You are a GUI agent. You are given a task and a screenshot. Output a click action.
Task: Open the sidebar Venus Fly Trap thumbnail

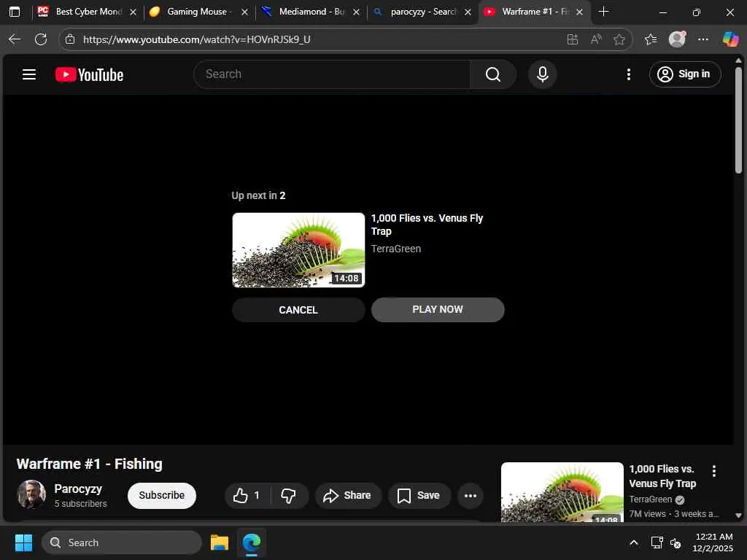pos(562,492)
